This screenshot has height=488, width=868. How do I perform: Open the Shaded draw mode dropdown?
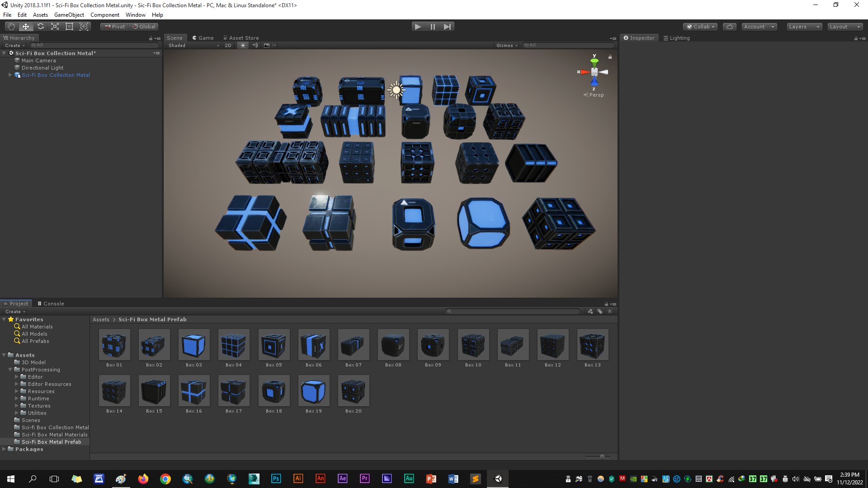193,45
